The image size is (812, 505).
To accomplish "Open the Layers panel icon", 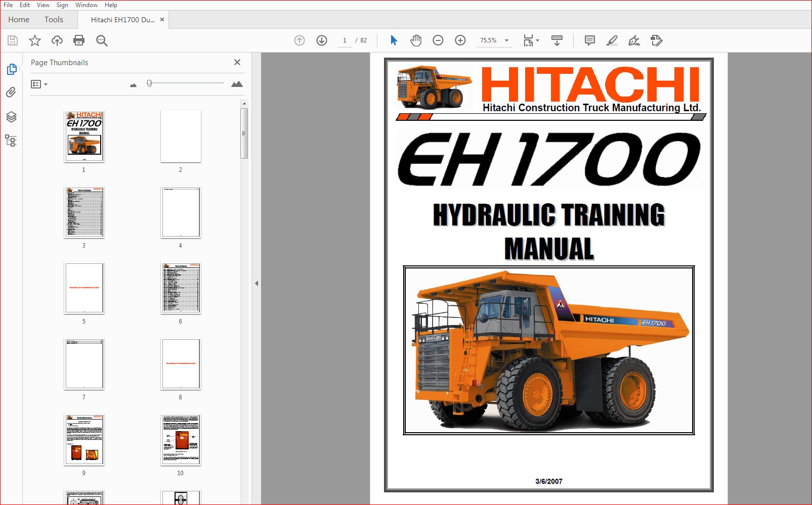I will pyautogui.click(x=11, y=117).
